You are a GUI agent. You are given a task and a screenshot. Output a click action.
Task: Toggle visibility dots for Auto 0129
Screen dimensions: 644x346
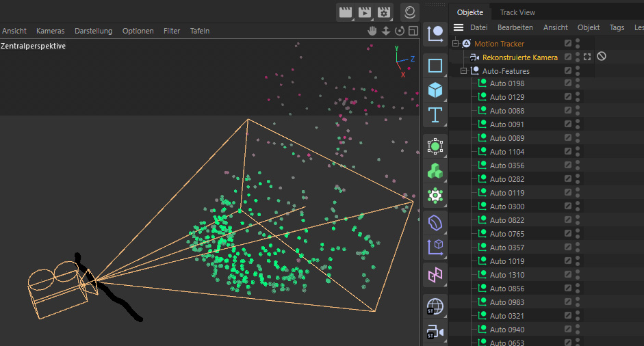(578, 97)
